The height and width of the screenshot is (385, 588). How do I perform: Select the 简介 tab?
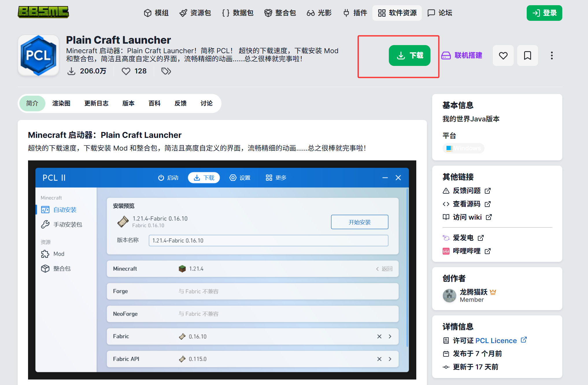pyautogui.click(x=32, y=103)
